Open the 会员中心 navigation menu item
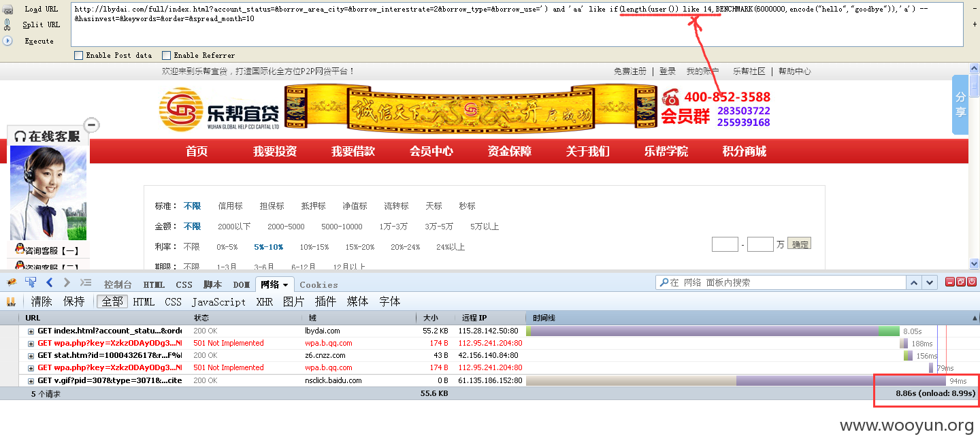This screenshot has height=445, width=980. tap(431, 151)
